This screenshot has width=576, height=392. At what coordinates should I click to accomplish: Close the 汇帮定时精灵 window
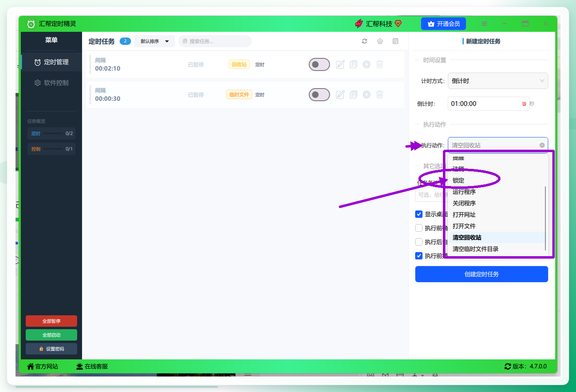(546, 24)
